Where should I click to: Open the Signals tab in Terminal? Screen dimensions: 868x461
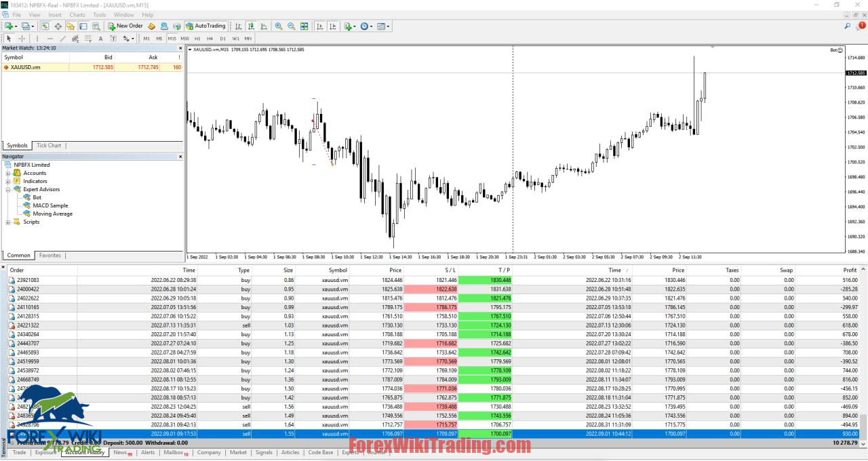pos(264,452)
